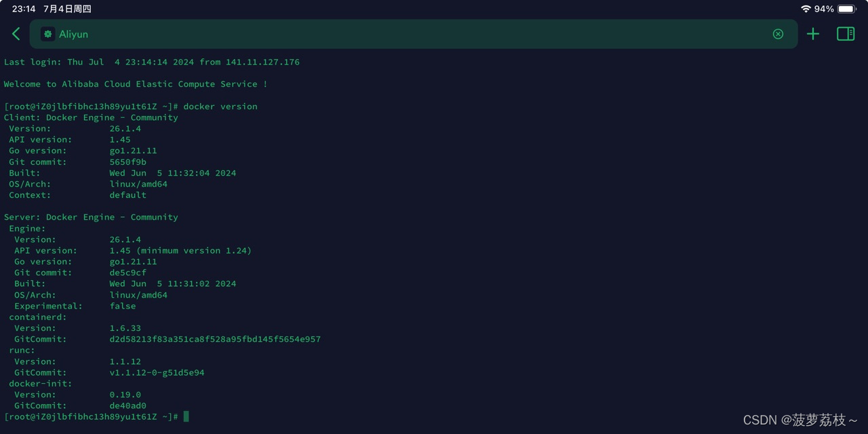Select the Aliyun session tab
Image resolution: width=868 pixels, height=434 pixels.
tap(74, 34)
